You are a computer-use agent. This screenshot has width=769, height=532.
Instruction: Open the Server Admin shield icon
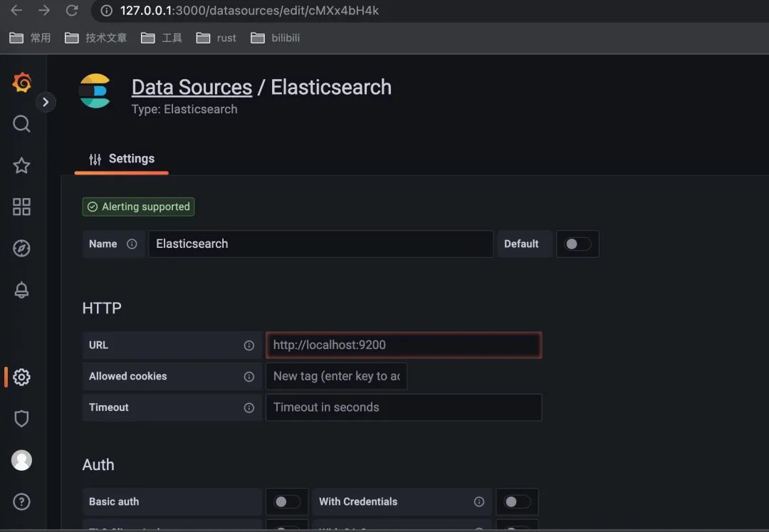(21, 419)
